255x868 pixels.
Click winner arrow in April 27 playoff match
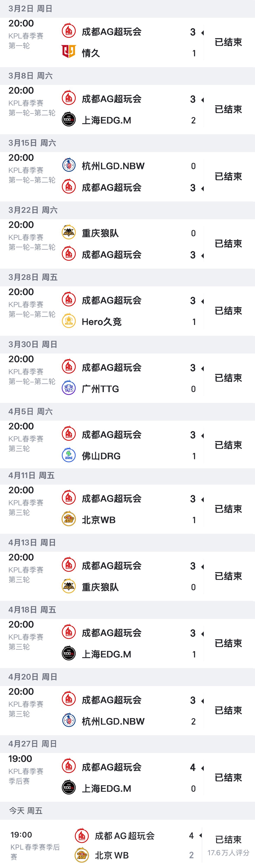202,768
